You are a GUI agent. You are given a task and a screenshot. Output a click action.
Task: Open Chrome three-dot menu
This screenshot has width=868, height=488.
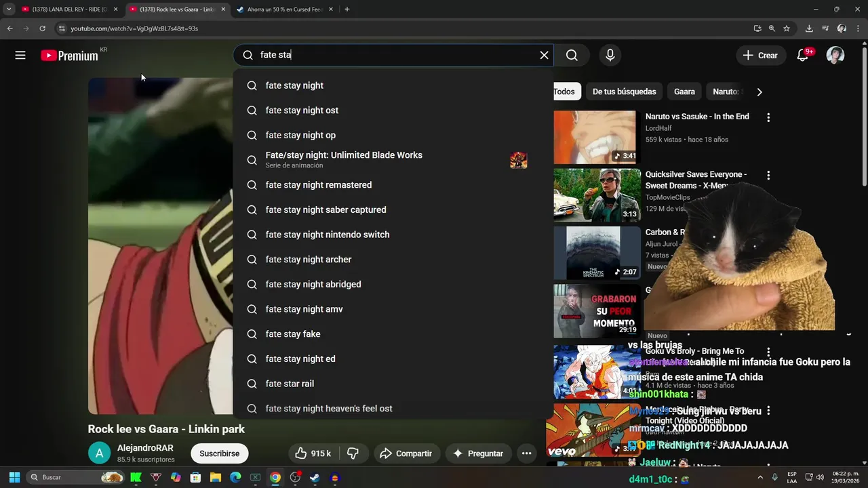[858, 28]
